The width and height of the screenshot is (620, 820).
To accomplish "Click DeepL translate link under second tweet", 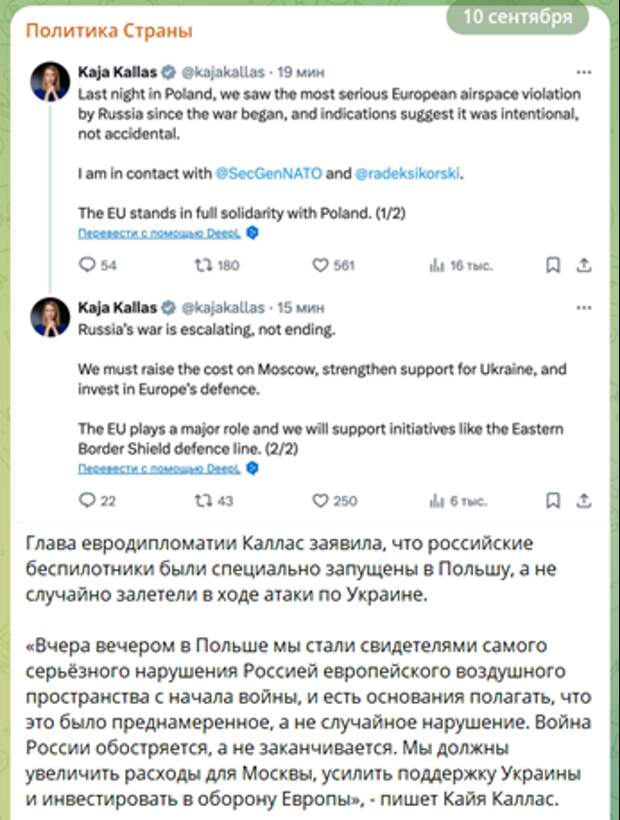I will (x=160, y=467).
